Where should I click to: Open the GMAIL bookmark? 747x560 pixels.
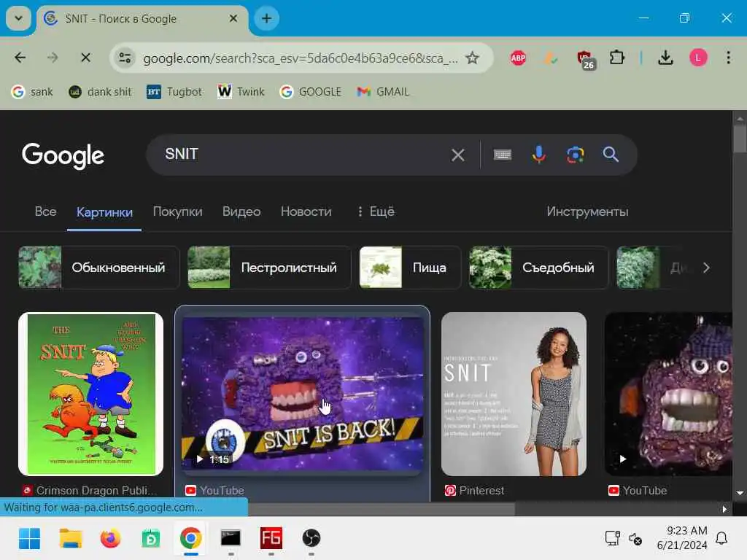383,91
